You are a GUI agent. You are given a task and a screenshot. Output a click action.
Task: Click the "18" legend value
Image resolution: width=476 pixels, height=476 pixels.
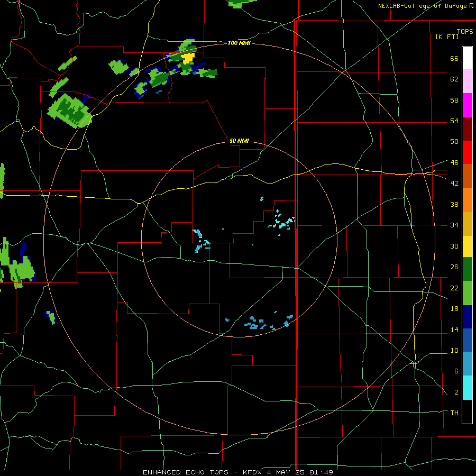tap(454, 309)
